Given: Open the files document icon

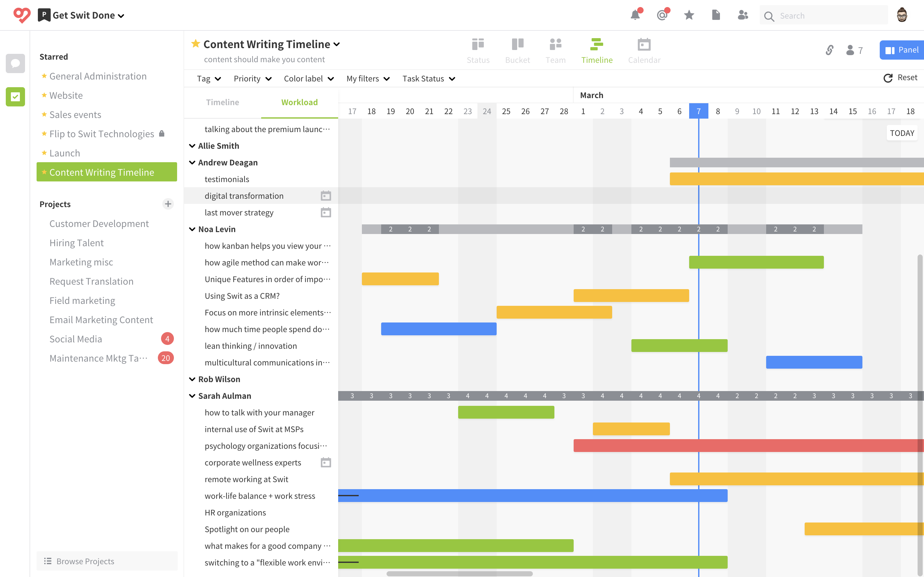Looking at the screenshot, I should click(716, 15).
